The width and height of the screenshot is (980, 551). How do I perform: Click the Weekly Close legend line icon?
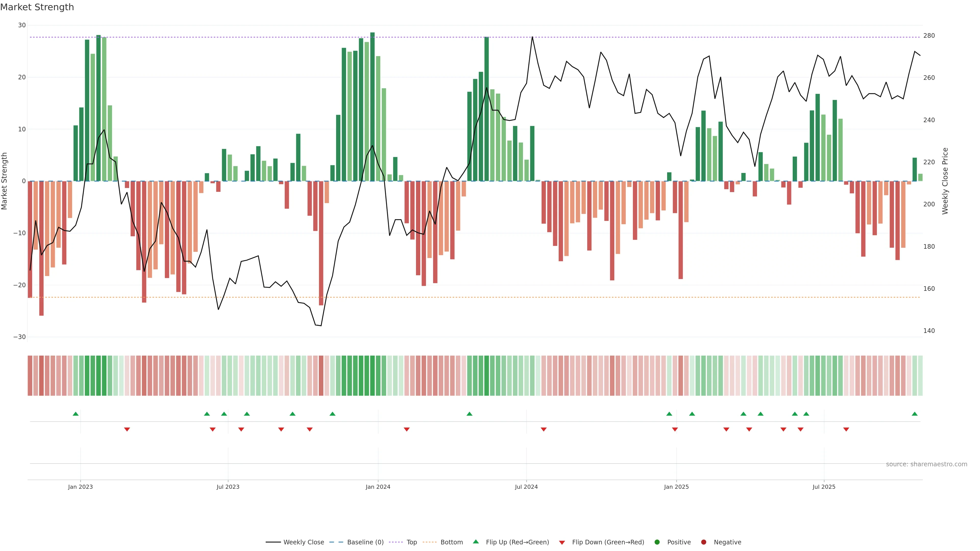click(x=273, y=542)
